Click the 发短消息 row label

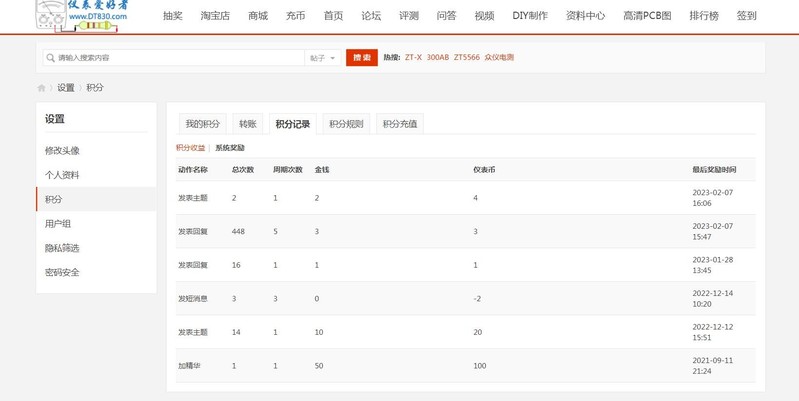[x=193, y=299]
